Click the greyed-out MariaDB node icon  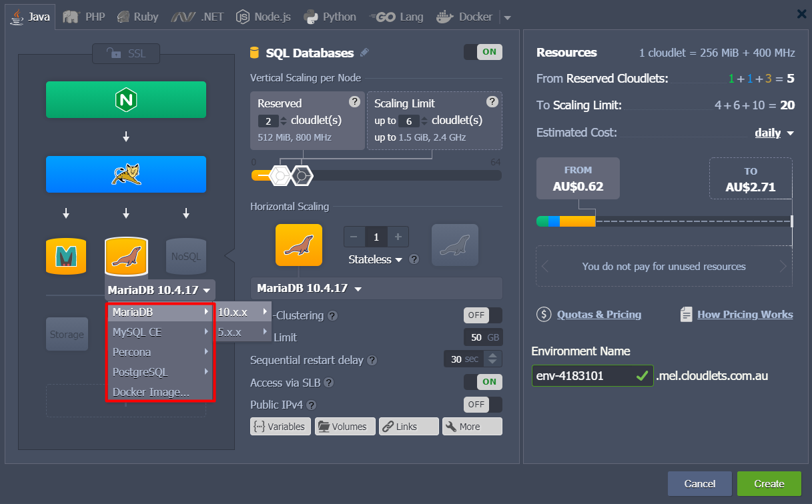455,245
